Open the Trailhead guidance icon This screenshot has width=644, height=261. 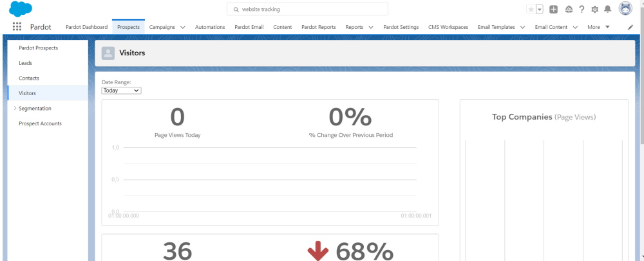click(569, 10)
